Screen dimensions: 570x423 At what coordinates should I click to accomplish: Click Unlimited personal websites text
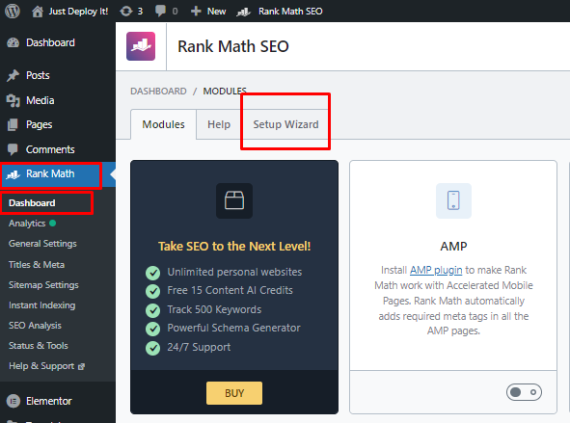coord(234,272)
